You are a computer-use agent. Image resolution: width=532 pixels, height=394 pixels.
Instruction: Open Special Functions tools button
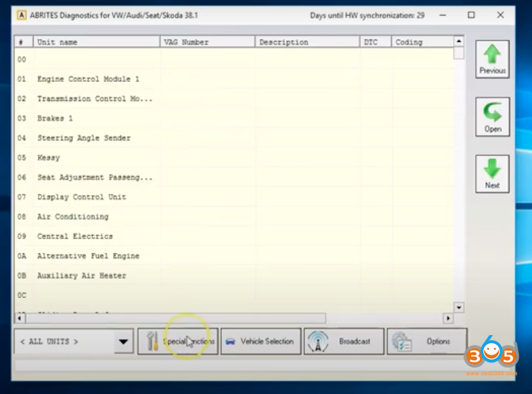[x=178, y=341]
